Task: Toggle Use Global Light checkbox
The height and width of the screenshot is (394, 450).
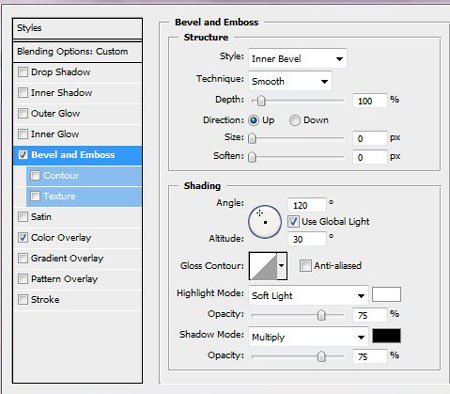Action: tap(293, 222)
